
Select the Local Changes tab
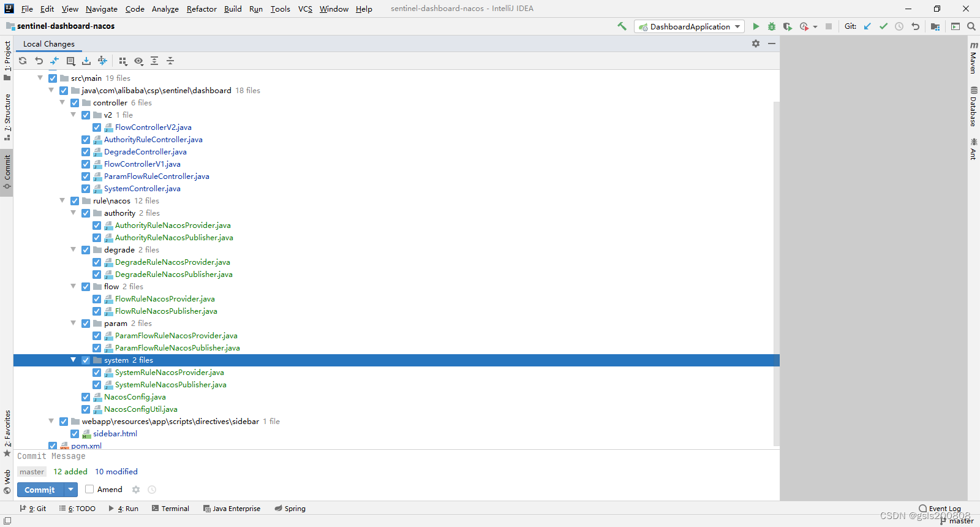[49, 44]
